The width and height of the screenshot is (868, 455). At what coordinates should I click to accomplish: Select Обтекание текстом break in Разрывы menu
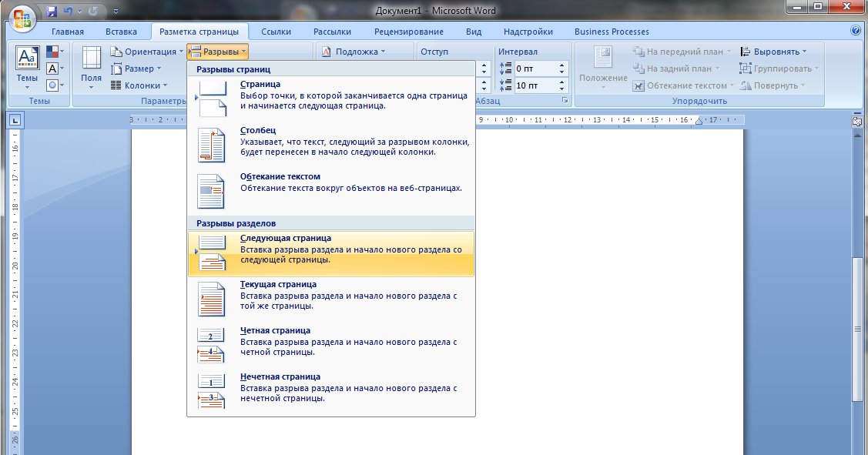[331, 191]
